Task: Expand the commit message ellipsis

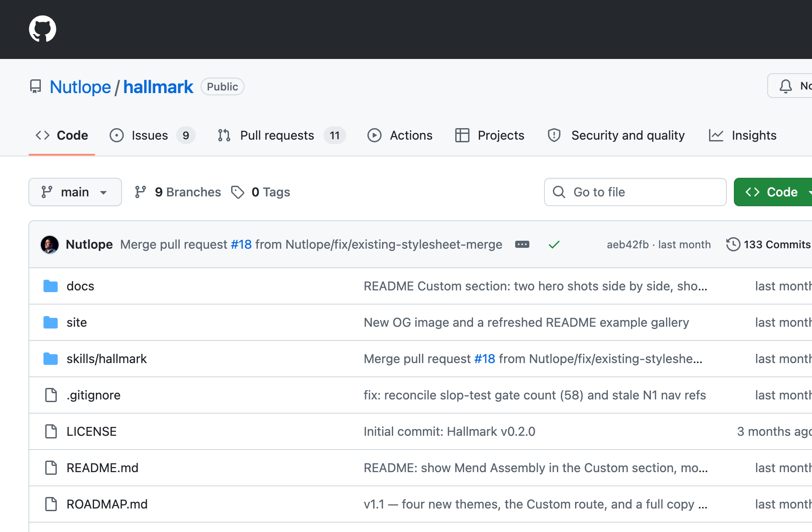Action: [x=522, y=244]
